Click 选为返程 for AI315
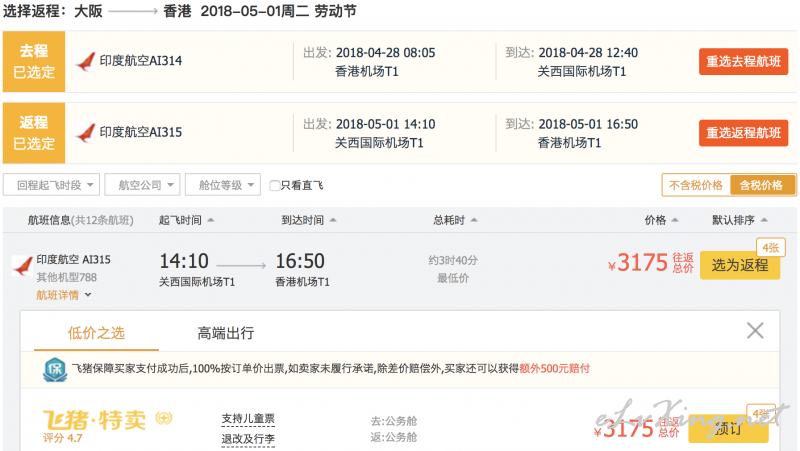 coord(740,265)
